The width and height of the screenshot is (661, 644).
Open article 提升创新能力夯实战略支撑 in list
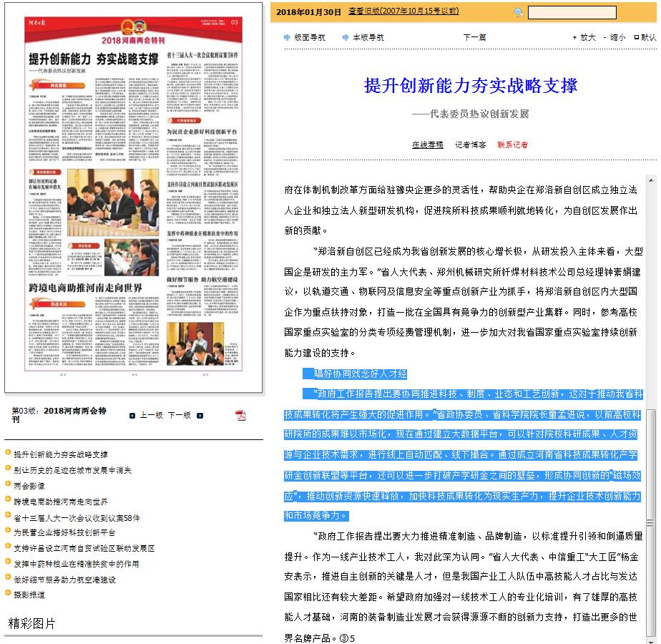click(61, 454)
